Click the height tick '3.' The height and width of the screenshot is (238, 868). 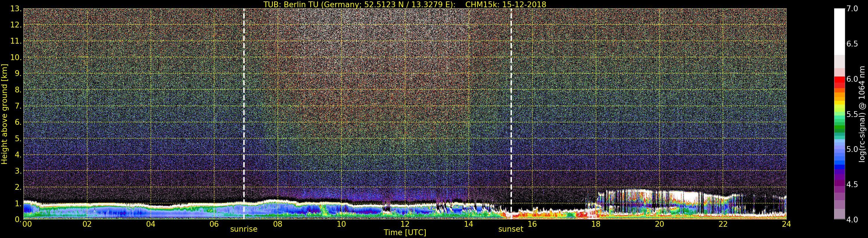click(x=18, y=171)
